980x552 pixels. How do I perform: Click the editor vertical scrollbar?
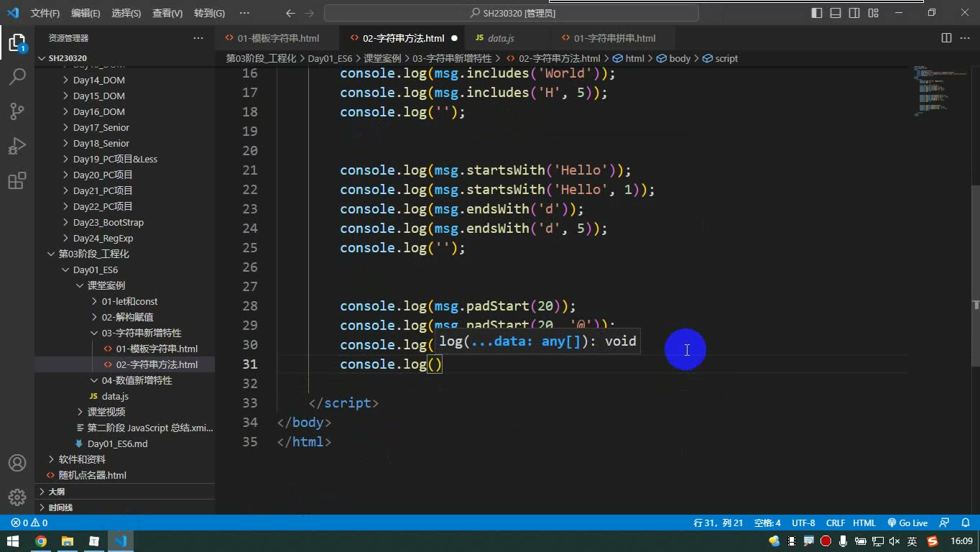pos(975,244)
